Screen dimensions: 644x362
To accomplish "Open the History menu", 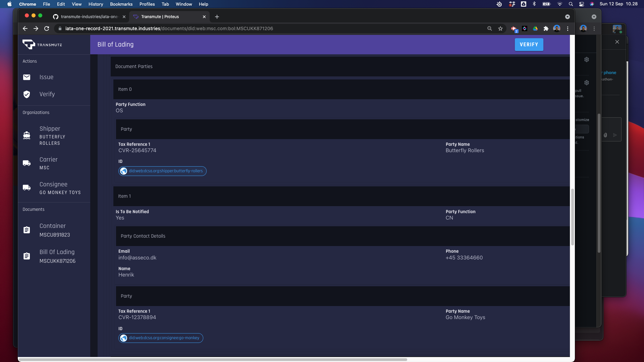I will 96,4.
